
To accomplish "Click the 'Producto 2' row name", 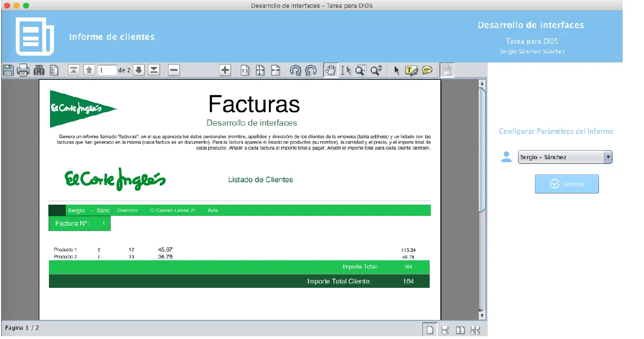I will click(65, 257).
